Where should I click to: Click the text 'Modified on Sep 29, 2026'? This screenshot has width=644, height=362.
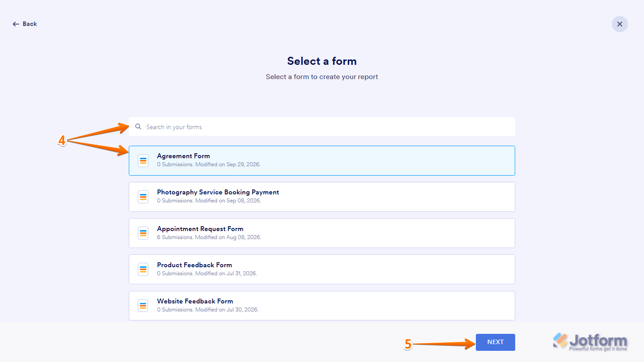tap(227, 164)
